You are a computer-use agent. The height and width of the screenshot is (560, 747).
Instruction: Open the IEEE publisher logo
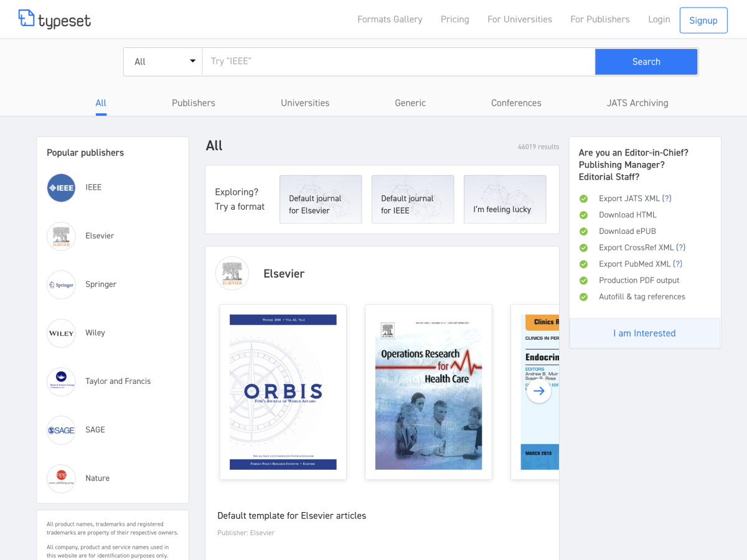pos(61,188)
